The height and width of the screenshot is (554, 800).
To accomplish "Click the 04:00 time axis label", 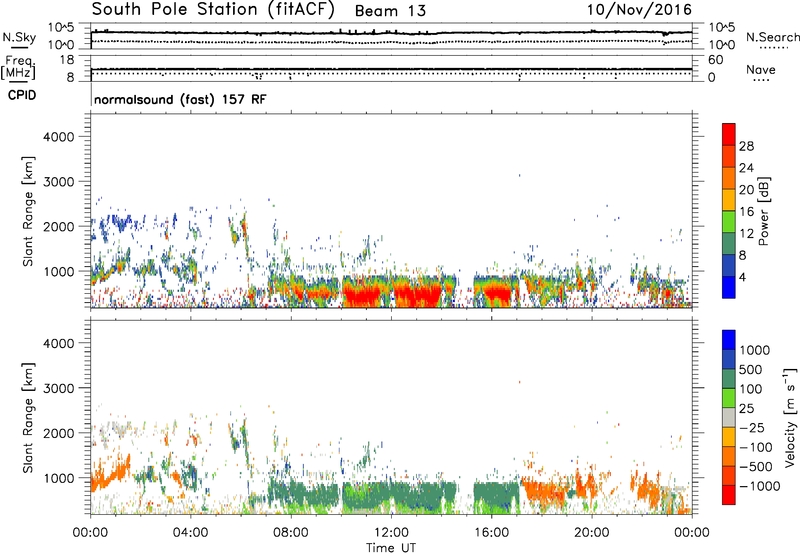I will (x=191, y=533).
